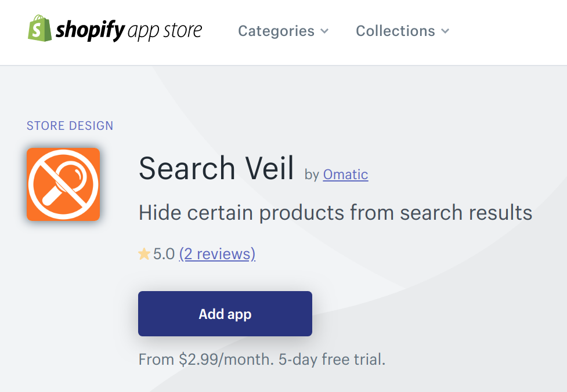Click the Add app button

tap(225, 314)
